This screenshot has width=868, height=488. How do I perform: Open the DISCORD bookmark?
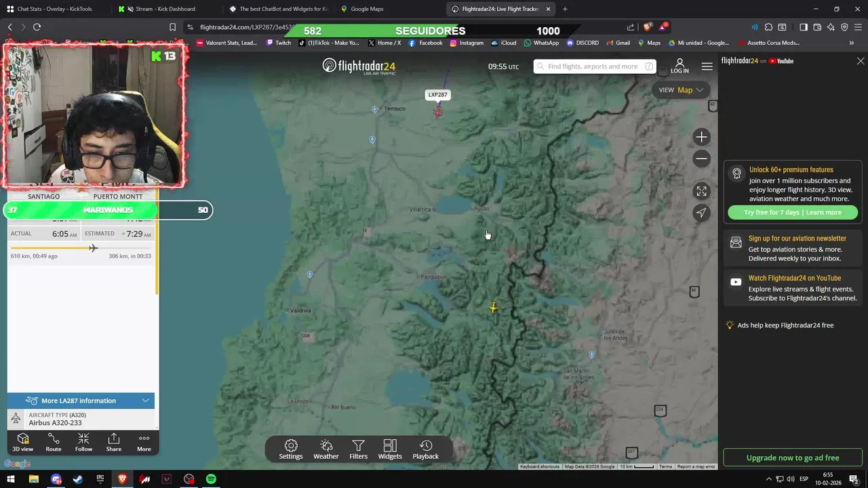tap(583, 43)
